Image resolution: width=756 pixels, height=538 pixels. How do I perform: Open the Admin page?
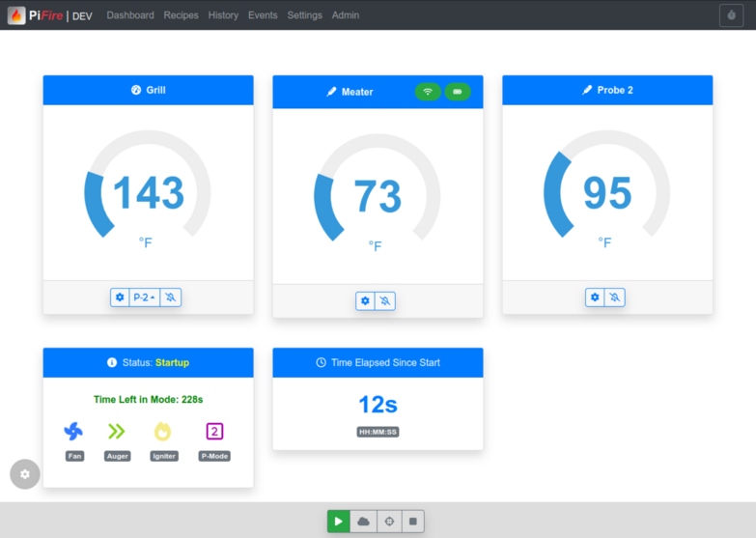point(346,15)
